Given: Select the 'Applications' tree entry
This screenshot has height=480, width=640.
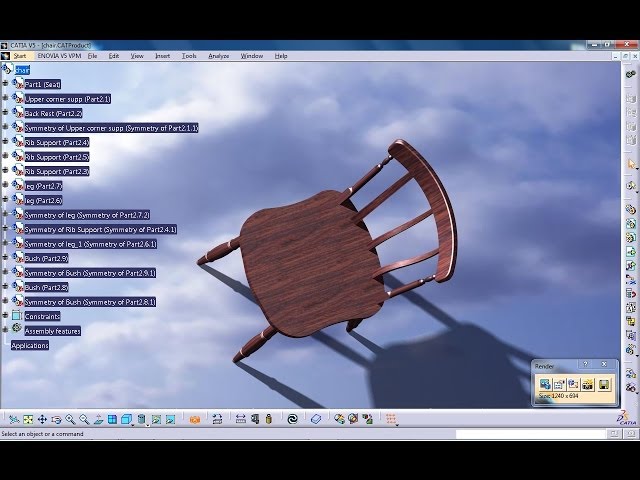Looking at the screenshot, I should (30, 345).
